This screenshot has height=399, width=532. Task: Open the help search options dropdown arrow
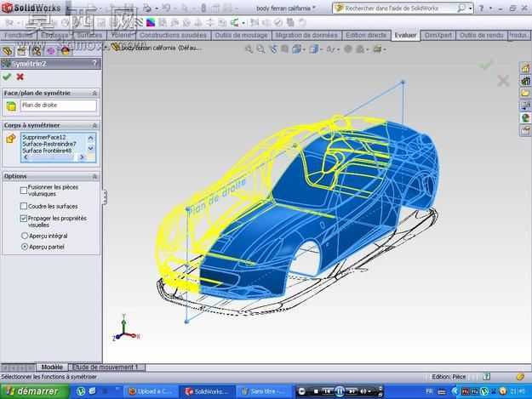click(x=470, y=9)
